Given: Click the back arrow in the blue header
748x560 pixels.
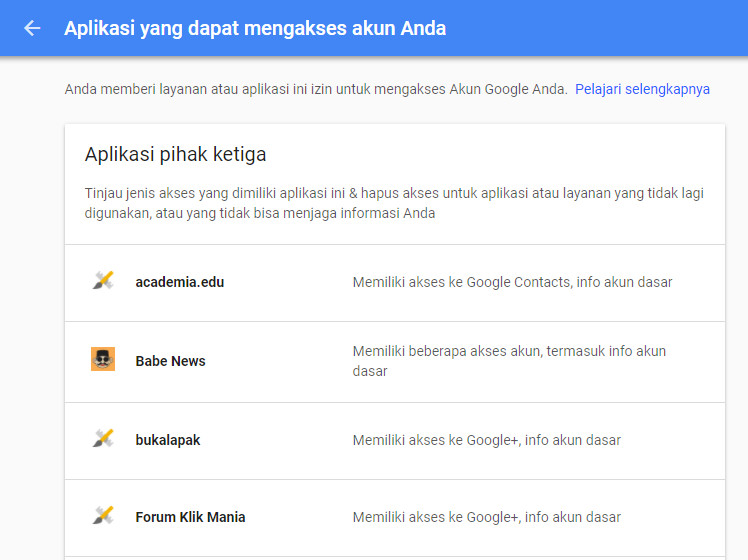Looking at the screenshot, I should pos(32,28).
